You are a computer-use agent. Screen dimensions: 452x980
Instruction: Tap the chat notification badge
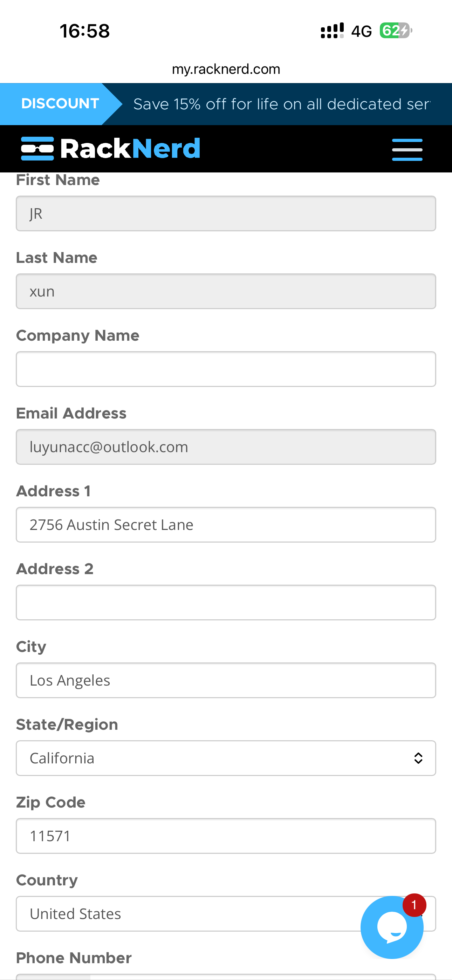pos(414,905)
